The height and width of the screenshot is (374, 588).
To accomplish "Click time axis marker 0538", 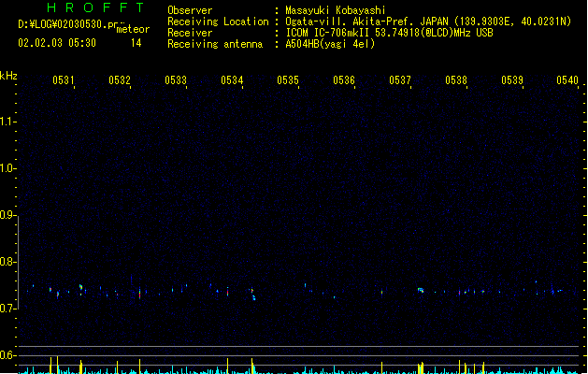I will tap(456, 80).
